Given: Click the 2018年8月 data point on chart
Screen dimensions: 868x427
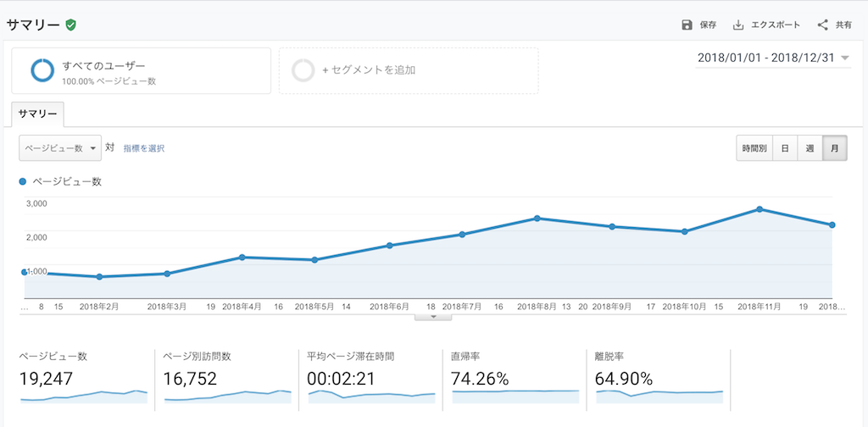Looking at the screenshot, I should [537, 219].
